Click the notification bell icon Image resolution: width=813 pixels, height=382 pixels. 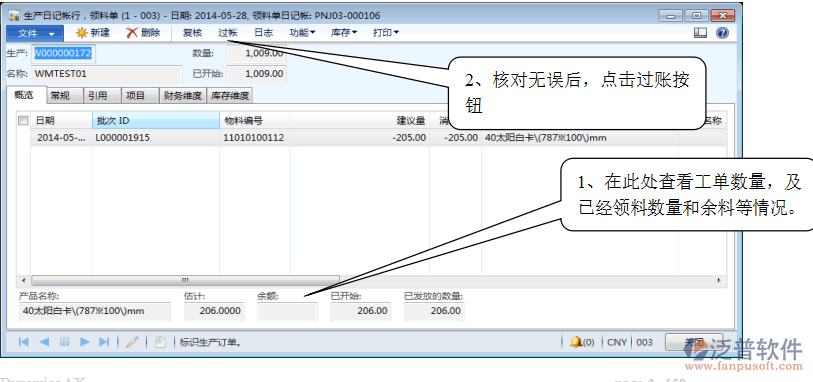(x=576, y=342)
